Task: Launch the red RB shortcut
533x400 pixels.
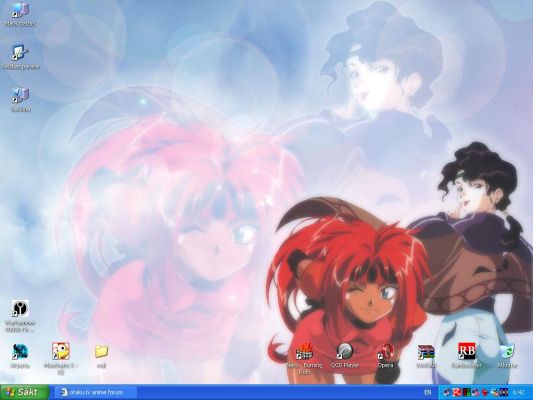Action: pos(466,355)
